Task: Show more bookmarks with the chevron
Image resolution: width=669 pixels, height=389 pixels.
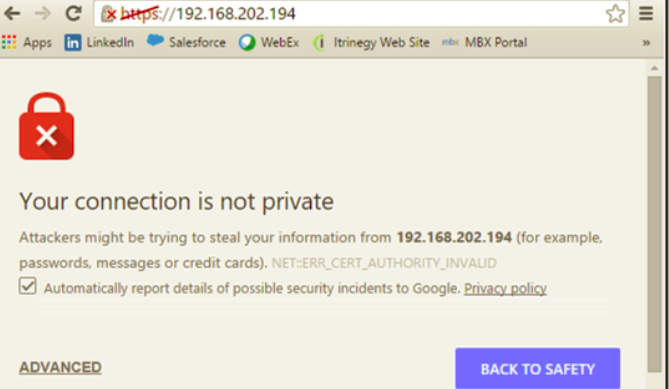Action: [x=646, y=43]
